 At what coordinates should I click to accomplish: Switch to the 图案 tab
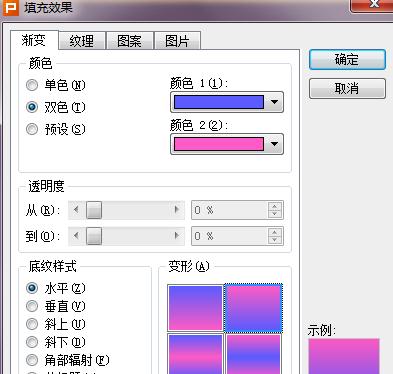tap(130, 41)
